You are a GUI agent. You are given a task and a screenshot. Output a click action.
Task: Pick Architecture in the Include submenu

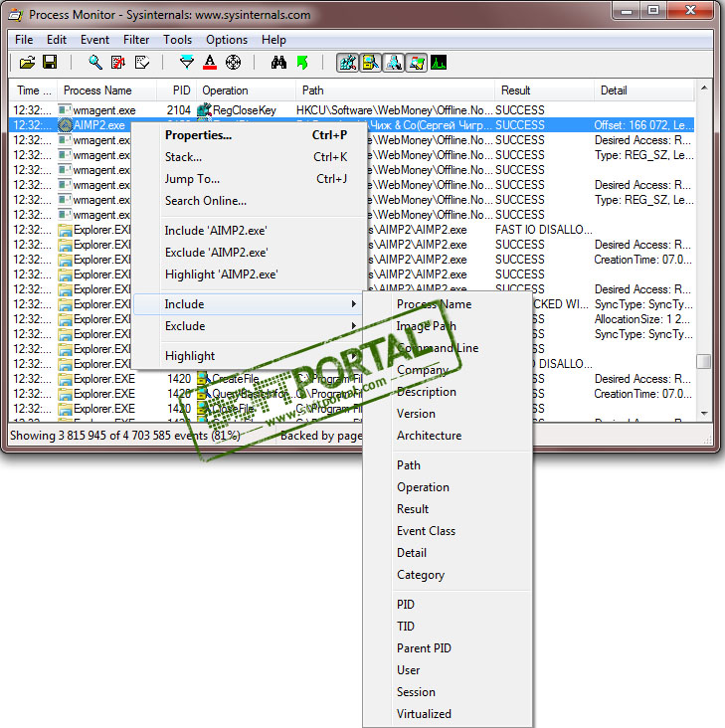tap(448, 435)
